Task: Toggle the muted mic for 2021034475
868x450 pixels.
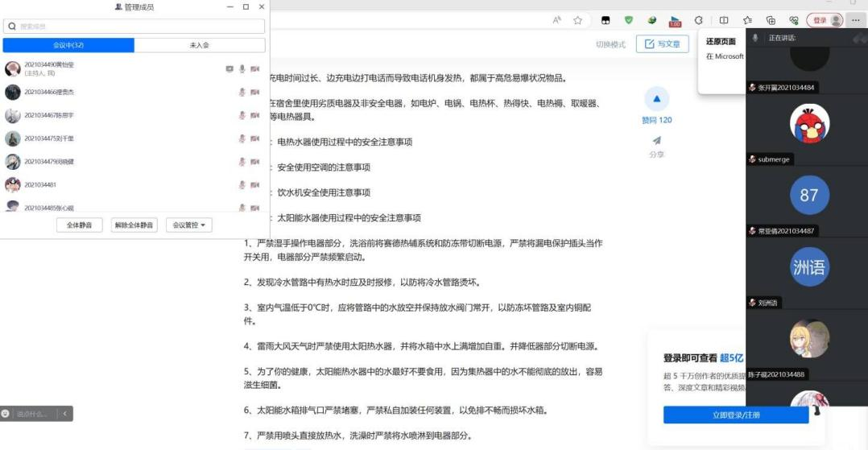Action: (x=242, y=138)
